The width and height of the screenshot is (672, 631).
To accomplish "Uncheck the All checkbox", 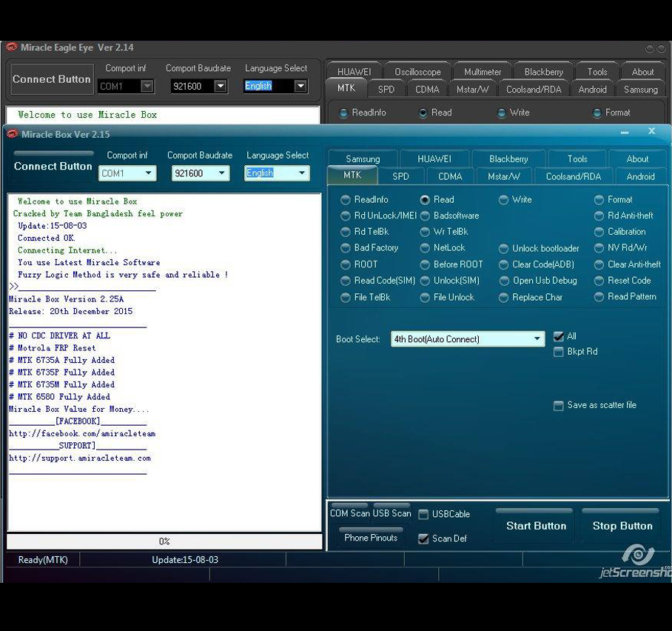I will [x=559, y=335].
